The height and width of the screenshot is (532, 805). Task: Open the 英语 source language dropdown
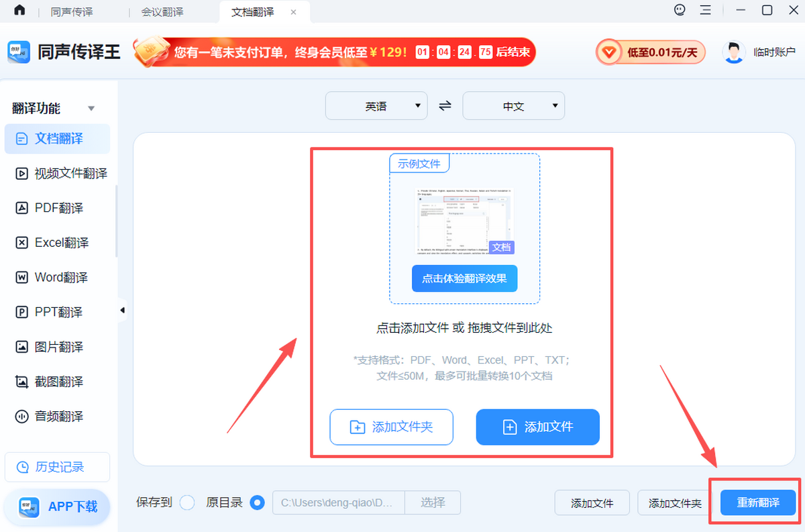click(376, 106)
